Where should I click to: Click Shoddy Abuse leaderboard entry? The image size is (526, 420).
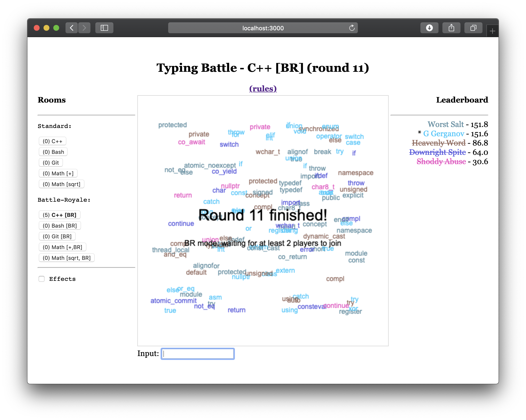441,161
